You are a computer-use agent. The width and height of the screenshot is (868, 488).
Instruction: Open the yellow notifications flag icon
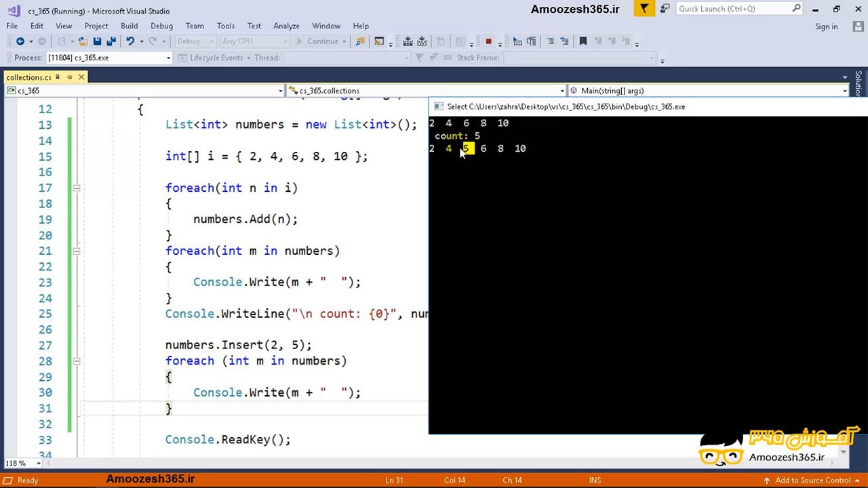(644, 9)
